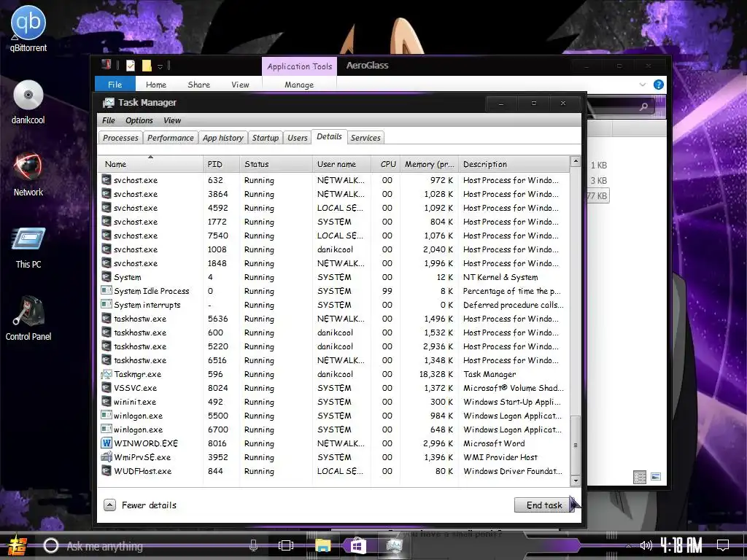747x560 pixels.
Task: Sort by the CPU column header
Action: pos(386,164)
